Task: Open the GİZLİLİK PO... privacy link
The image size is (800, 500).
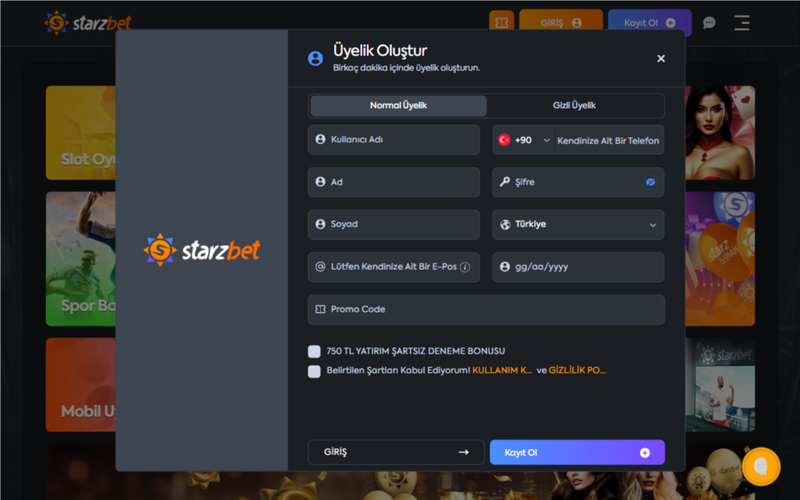Action: (x=577, y=370)
